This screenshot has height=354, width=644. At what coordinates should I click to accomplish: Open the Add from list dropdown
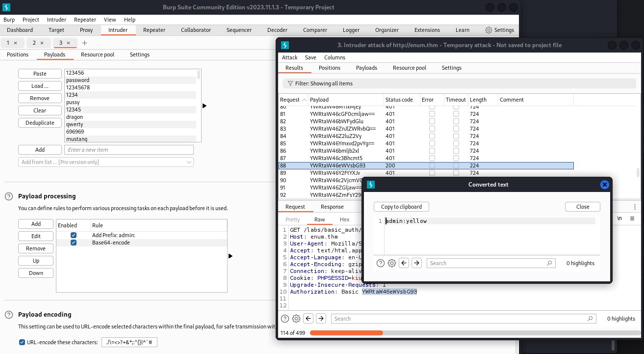pos(188,162)
